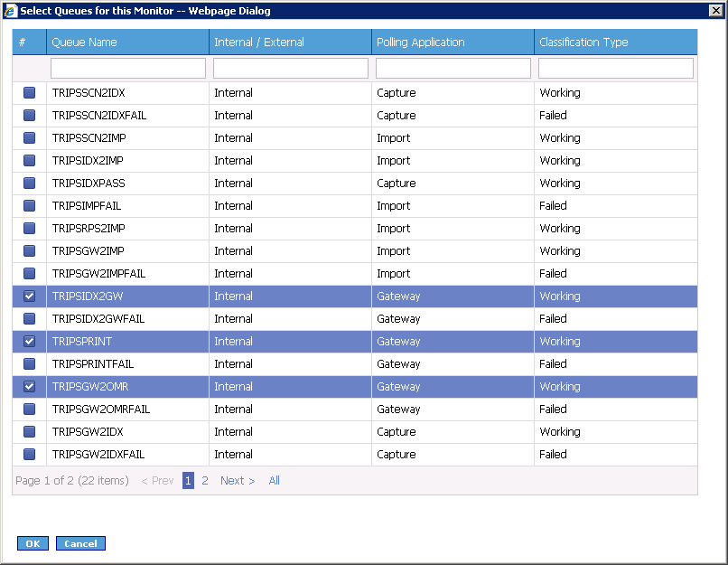Click the TRIPSGW2IDXFAIL queue name
The height and width of the screenshot is (565, 728).
(x=98, y=455)
